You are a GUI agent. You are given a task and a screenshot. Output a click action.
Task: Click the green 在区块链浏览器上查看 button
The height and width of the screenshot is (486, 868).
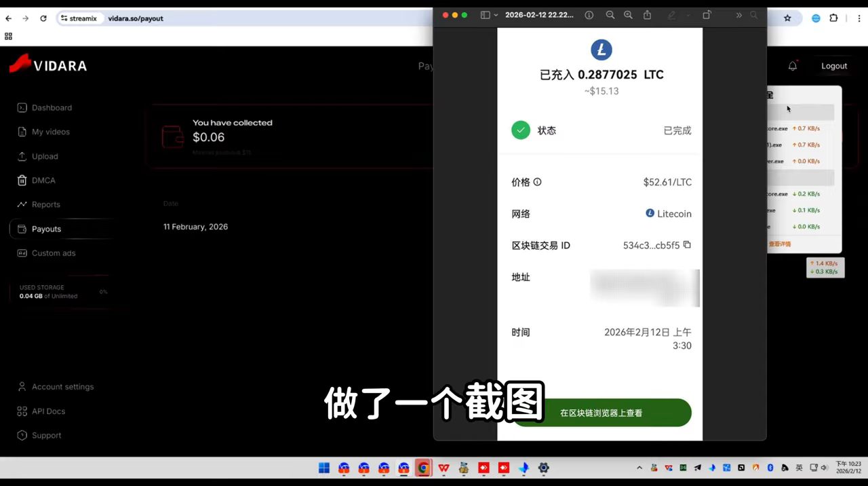(x=601, y=413)
